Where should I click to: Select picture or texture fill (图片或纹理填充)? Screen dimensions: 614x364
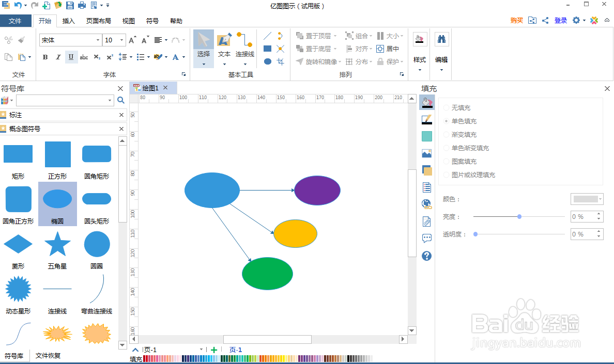pyautogui.click(x=469, y=175)
